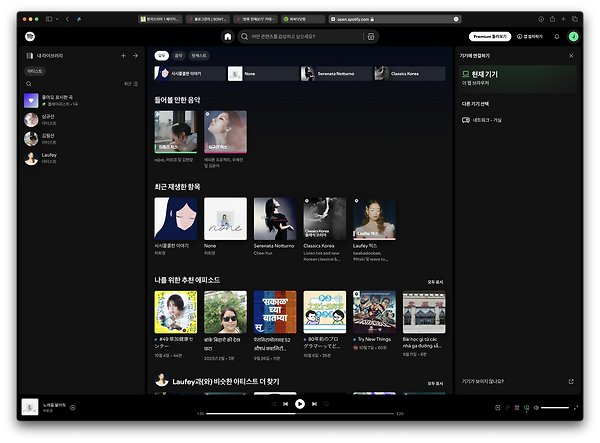Toggle the Safari sidebar icon
Viewport: 600px width, 443px height.
coord(49,19)
